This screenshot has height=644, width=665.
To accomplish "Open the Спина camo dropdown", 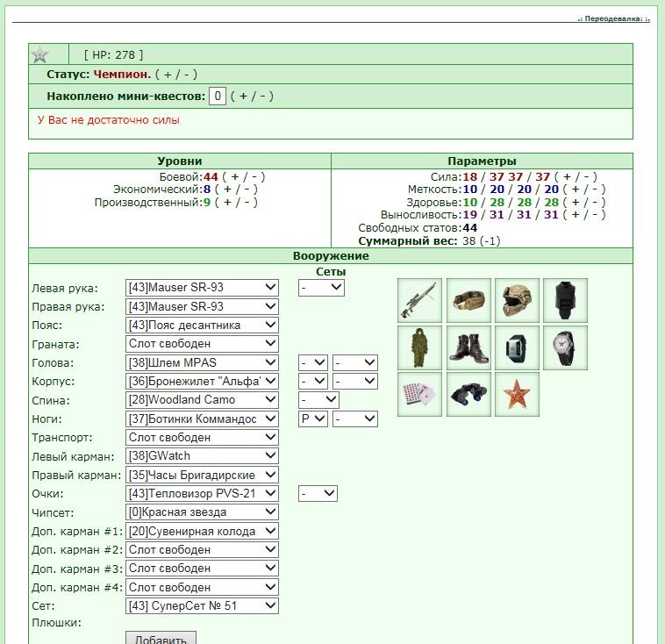I will [202, 399].
